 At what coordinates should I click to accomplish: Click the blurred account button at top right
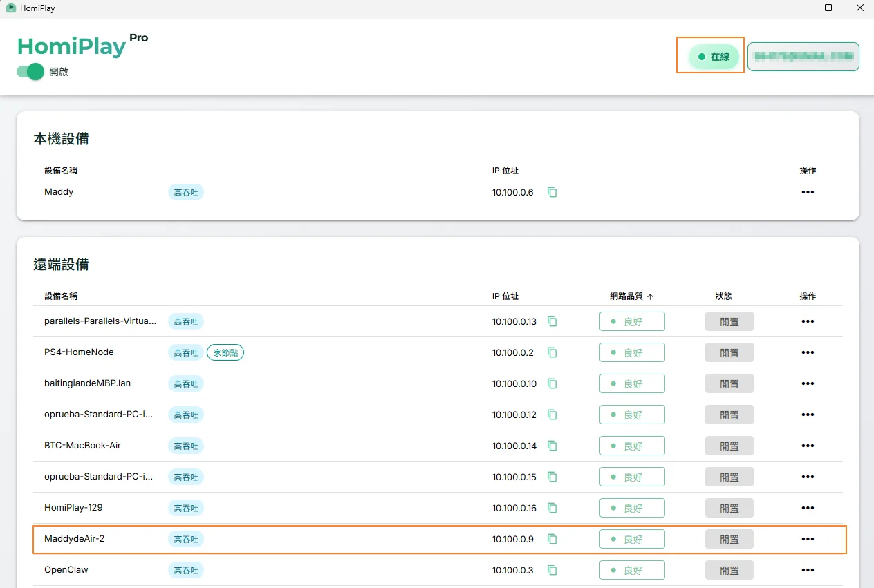[803, 57]
